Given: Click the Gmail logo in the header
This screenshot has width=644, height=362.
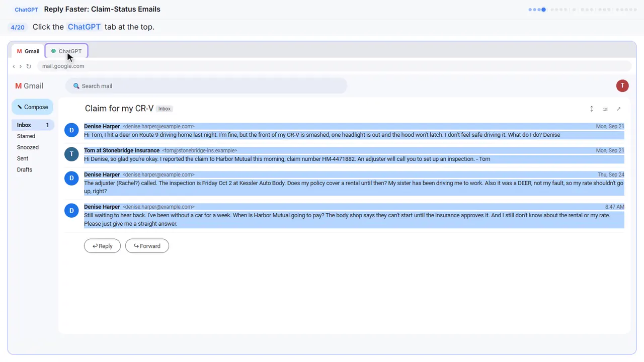Looking at the screenshot, I should click(29, 86).
